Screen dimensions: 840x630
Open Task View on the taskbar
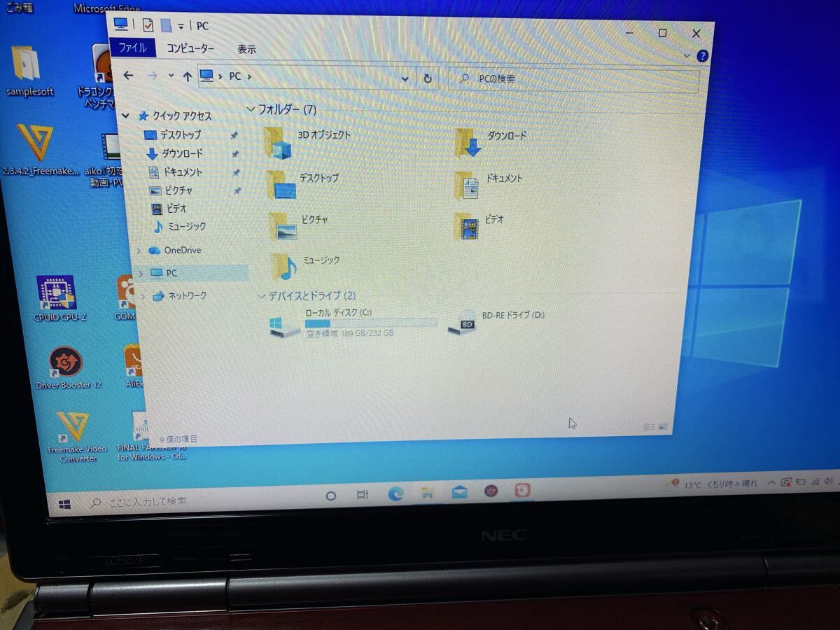coord(363,495)
